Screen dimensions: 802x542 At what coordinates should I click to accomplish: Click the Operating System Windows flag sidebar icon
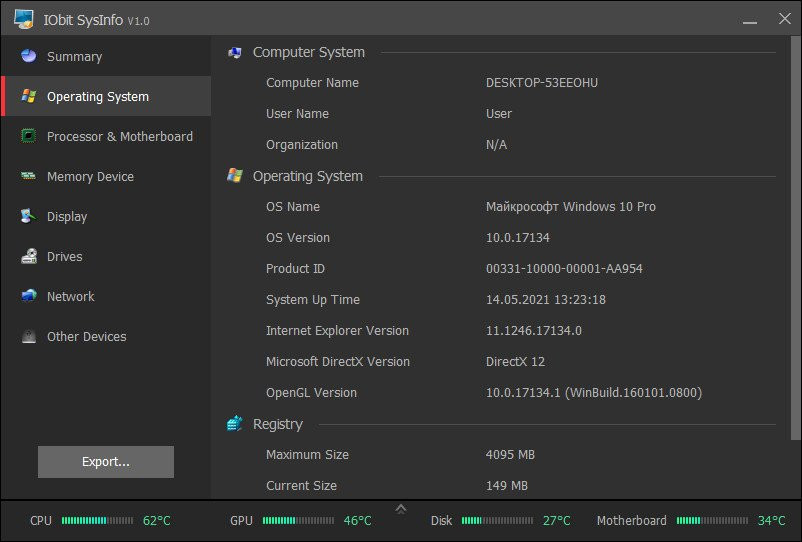[29, 96]
